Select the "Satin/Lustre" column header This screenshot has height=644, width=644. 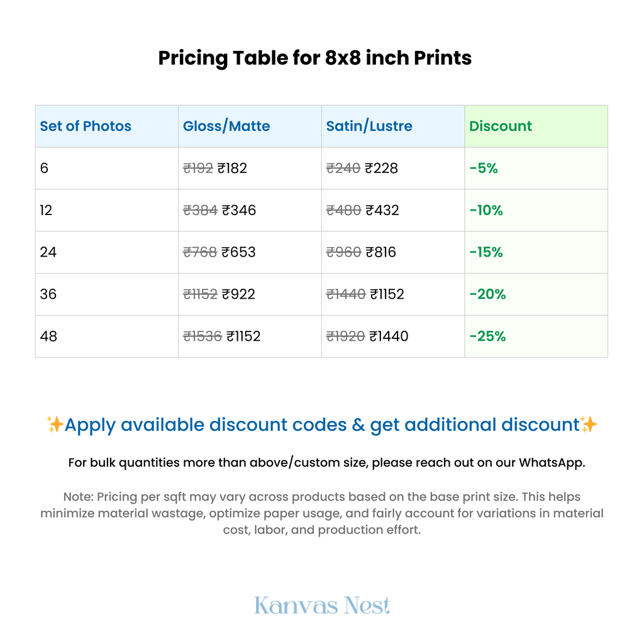369,126
